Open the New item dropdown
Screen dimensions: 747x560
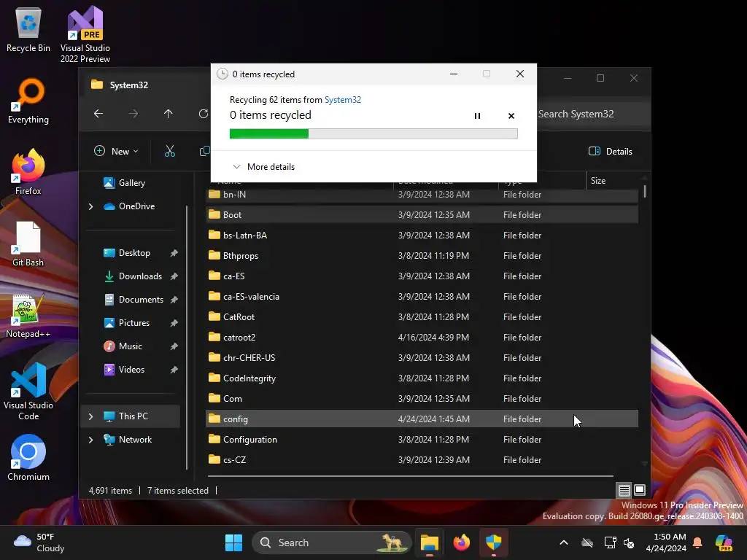point(116,152)
